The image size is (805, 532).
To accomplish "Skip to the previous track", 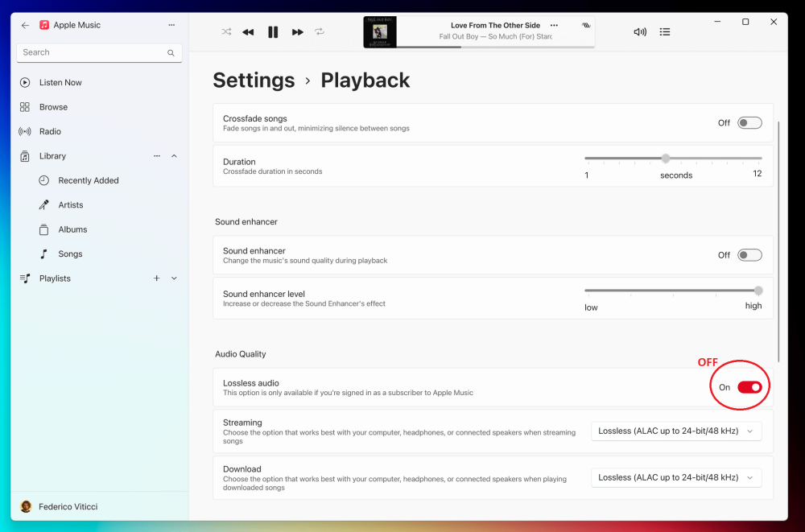I will click(x=249, y=32).
